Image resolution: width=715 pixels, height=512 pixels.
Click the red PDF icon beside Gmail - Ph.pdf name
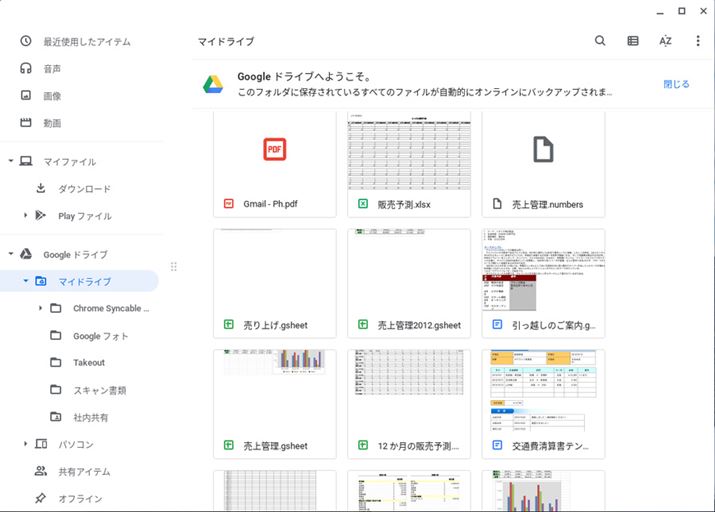[228, 204]
